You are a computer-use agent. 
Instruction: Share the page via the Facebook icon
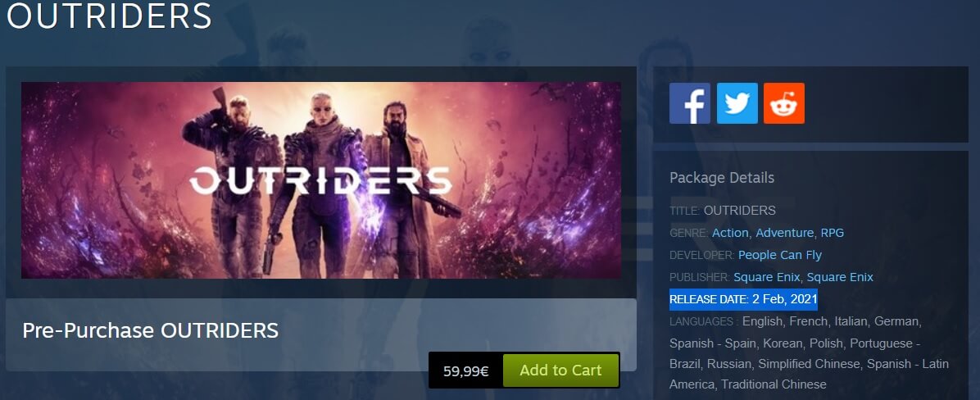coord(689,103)
